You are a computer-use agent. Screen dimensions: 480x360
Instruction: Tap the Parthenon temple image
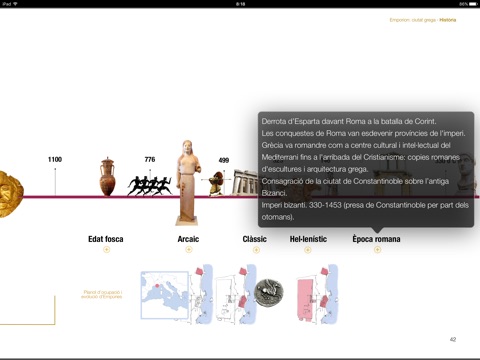tap(245, 182)
